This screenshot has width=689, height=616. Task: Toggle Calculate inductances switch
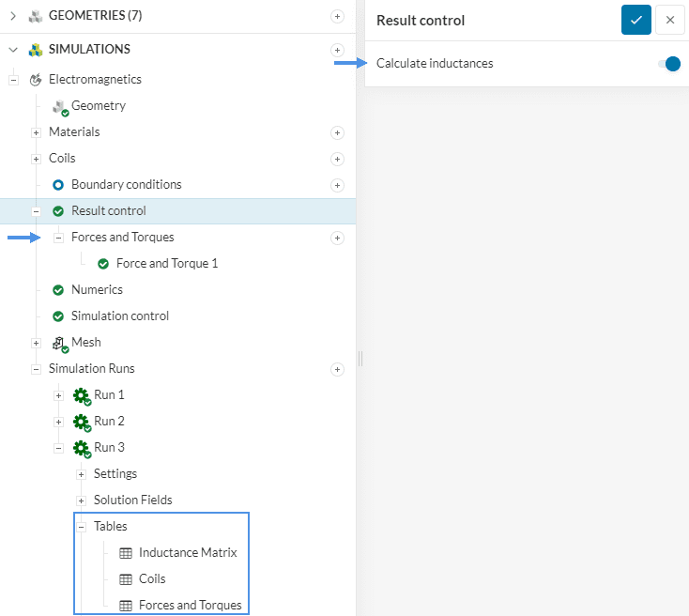[668, 64]
